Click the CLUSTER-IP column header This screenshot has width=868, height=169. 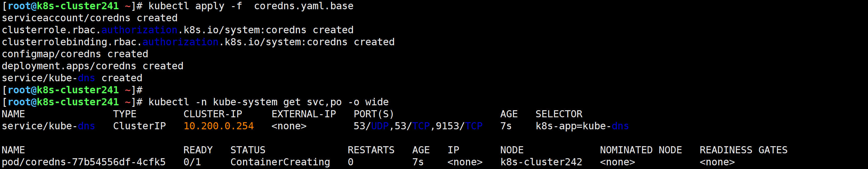213,114
